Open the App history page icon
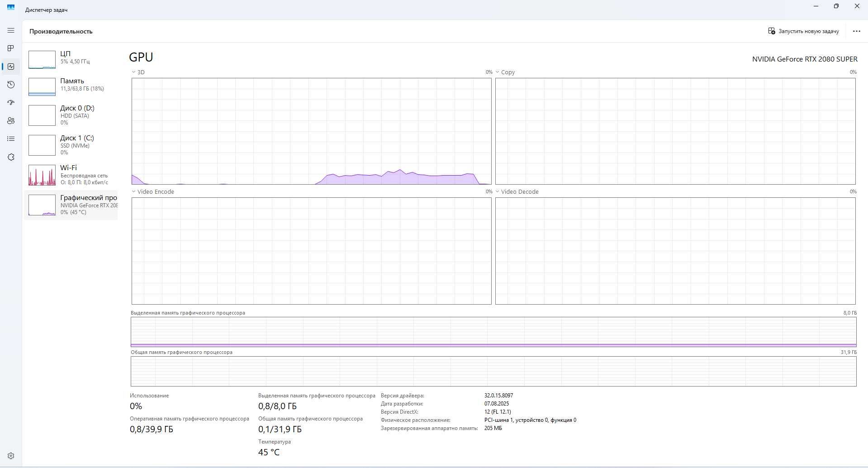The height and width of the screenshot is (468, 868). [x=11, y=85]
